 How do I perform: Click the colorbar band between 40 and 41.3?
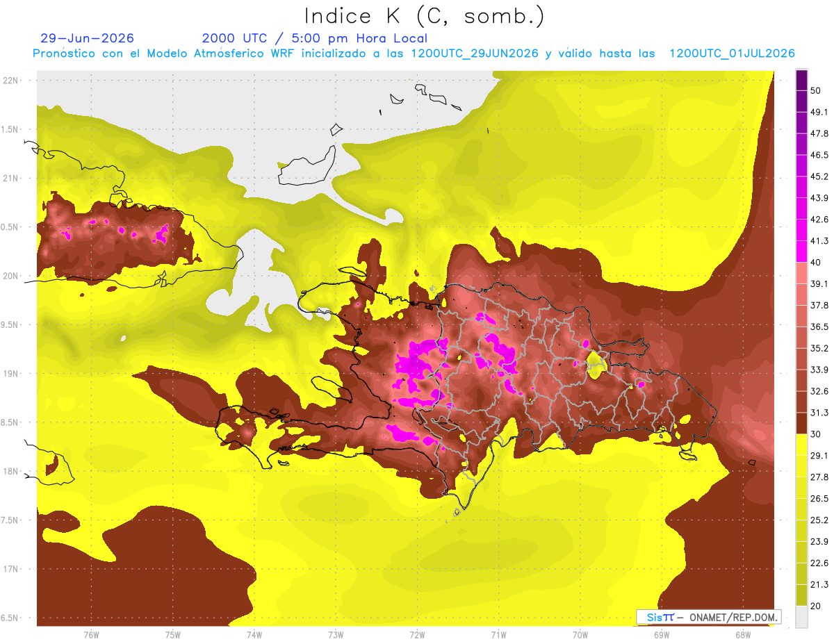coord(801,251)
